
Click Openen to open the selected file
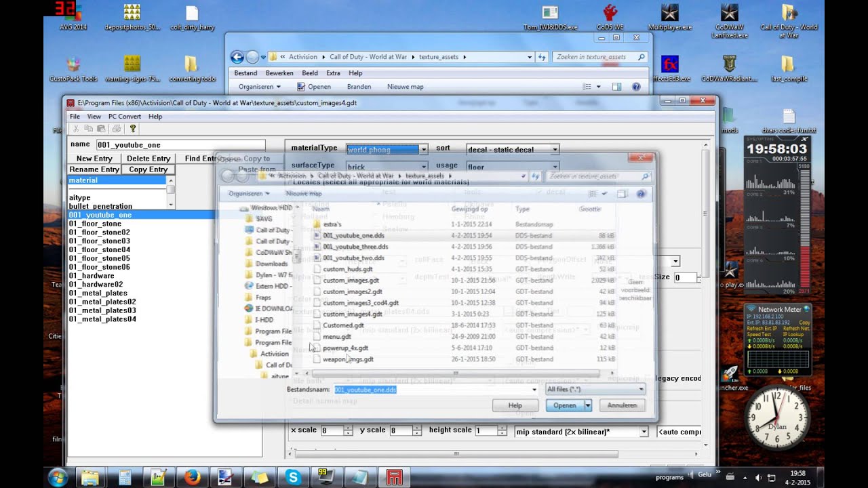565,405
